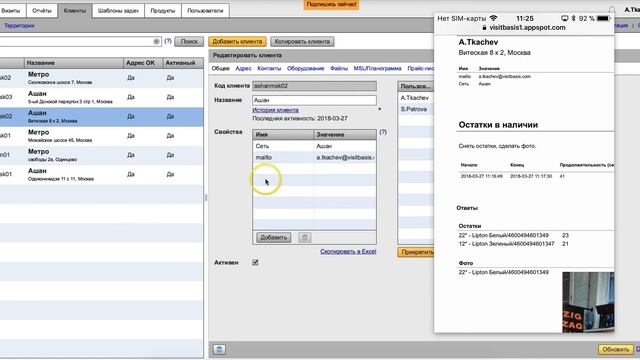Screen dimensions: 640x360
Task: Open the Территории link
Action: [19, 26]
